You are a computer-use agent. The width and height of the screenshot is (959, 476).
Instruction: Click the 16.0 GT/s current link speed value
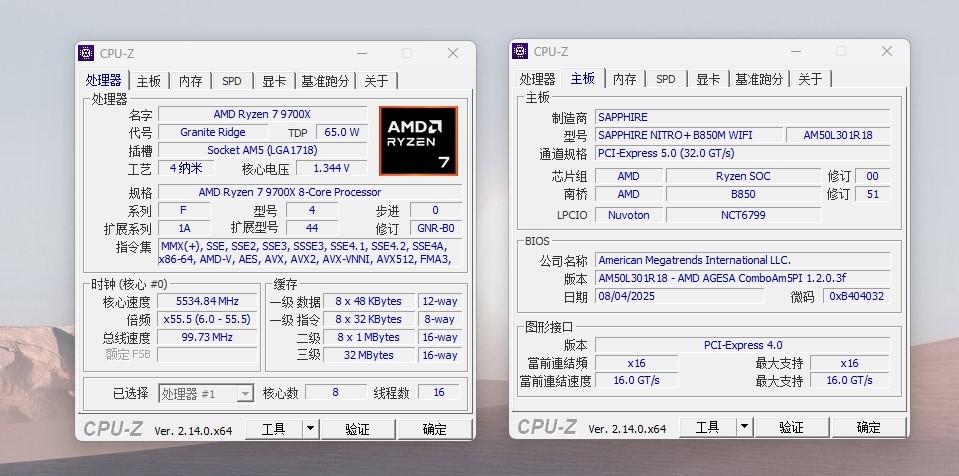[637, 380]
